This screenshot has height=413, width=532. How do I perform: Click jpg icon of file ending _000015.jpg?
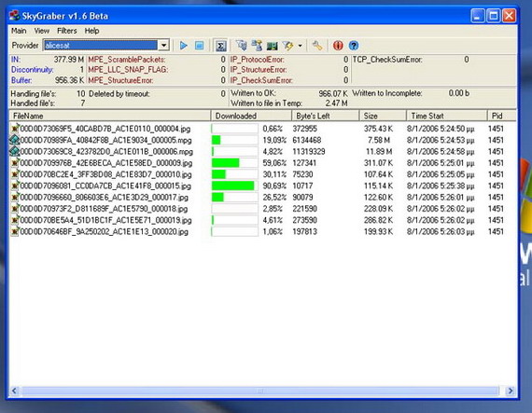tap(15, 186)
